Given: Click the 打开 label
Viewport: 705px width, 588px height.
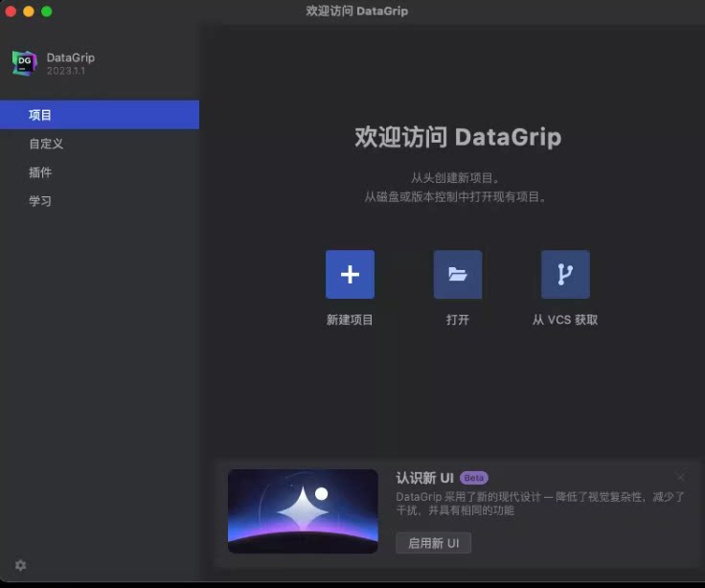Looking at the screenshot, I should click(x=458, y=320).
